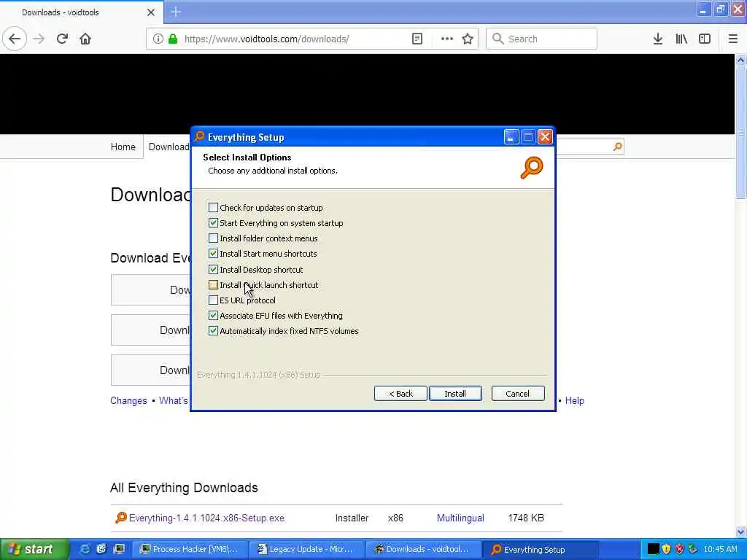Click the Everything icon beside installer filename
Image resolution: width=747 pixels, height=560 pixels.
click(121, 518)
